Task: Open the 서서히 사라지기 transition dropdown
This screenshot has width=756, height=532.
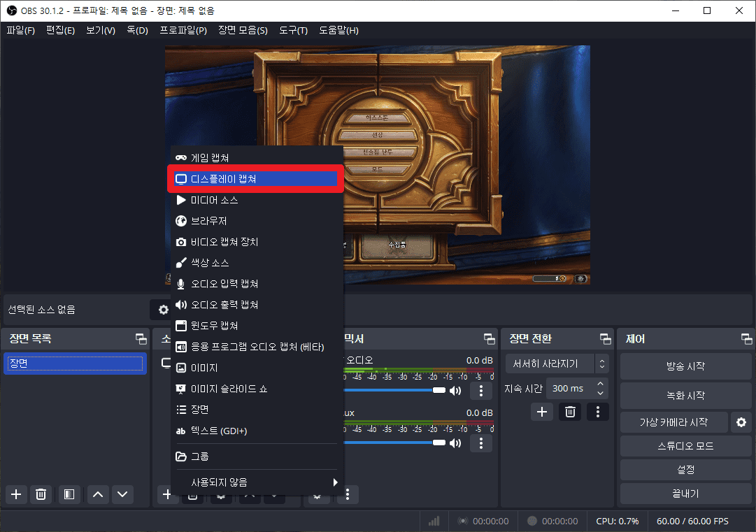Action: 557,364
